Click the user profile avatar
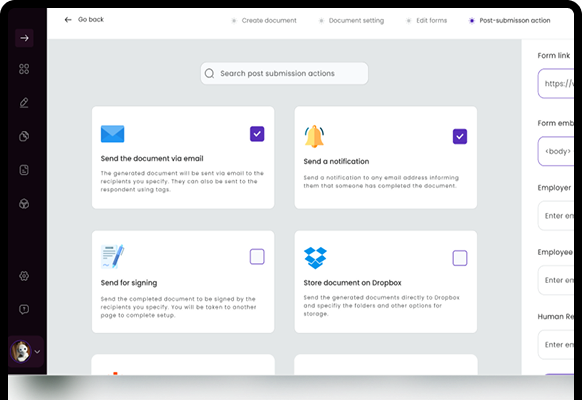582x400 pixels. click(20, 351)
